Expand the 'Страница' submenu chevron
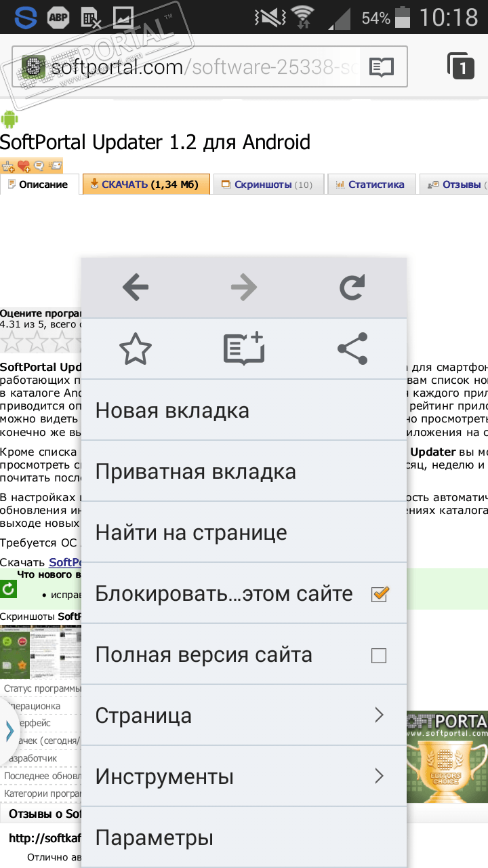 point(379,715)
